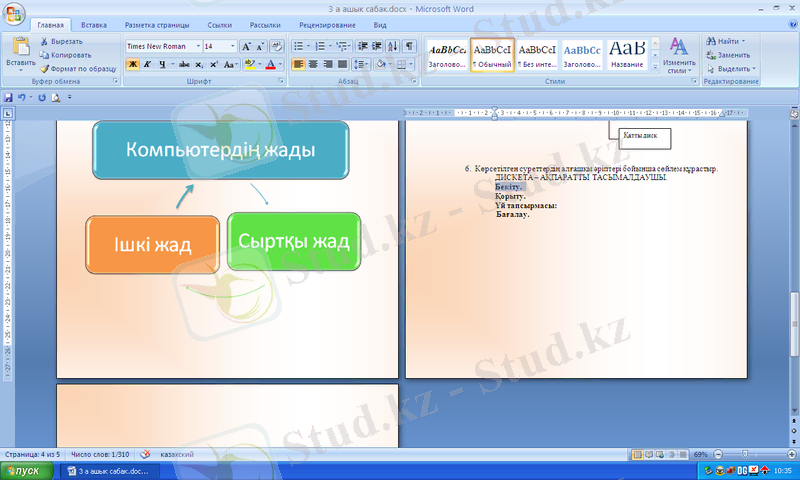Viewport: 800px width, 480px height.
Task: Click the clear formatting icon
Action: (277, 46)
